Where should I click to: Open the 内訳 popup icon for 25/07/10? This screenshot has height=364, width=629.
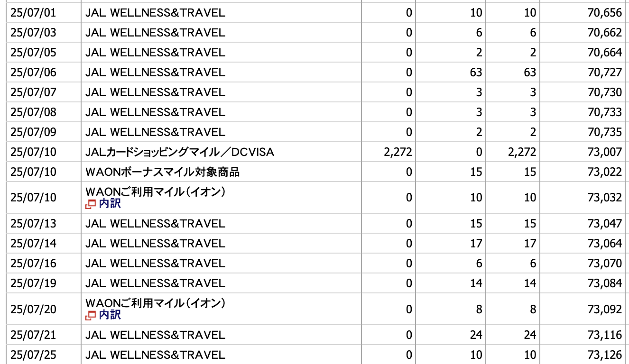(90, 205)
